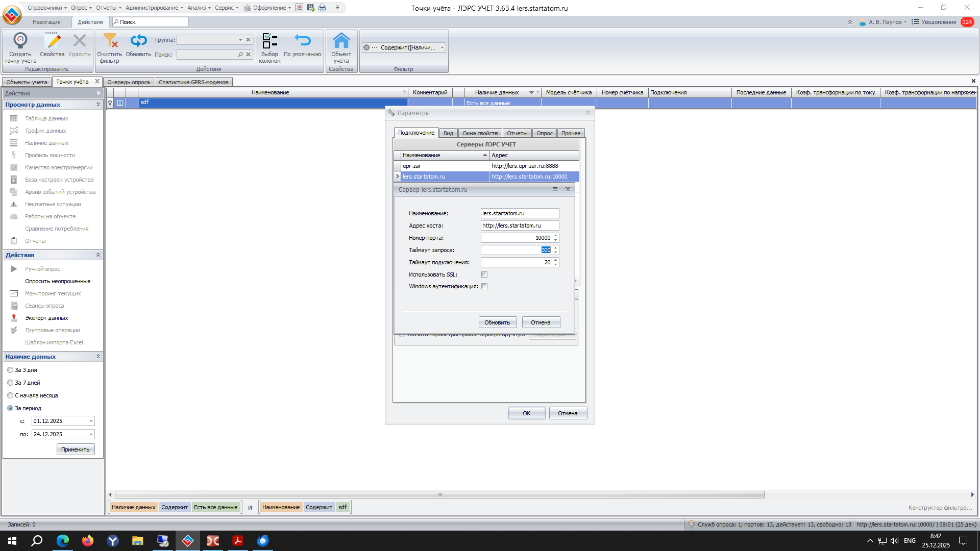Enable the Use SSL checkbox
The width and height of the screenshot is (980, 551).
tap(484, 274)
